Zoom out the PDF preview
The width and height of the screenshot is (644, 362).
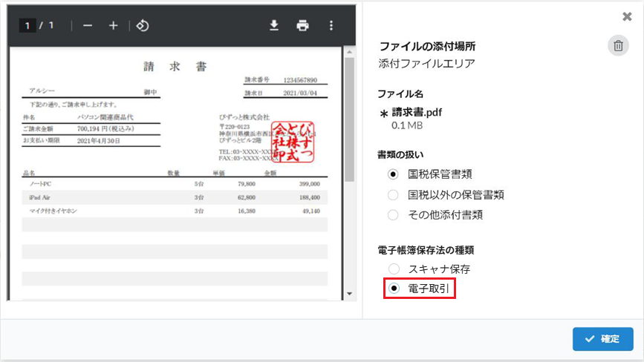88,26
